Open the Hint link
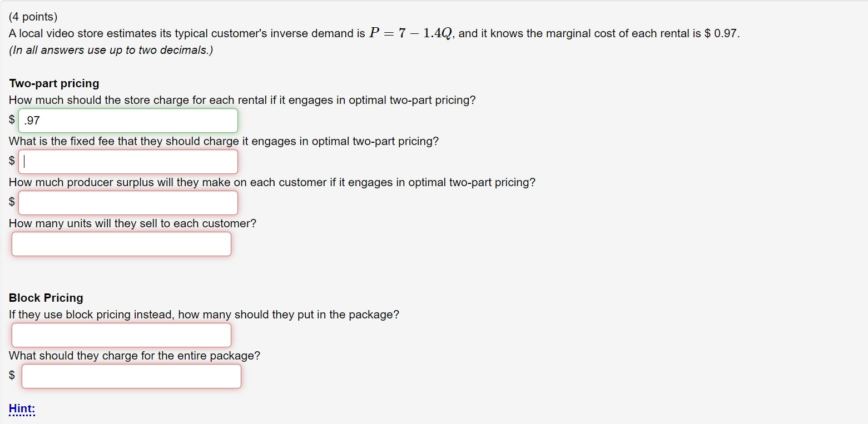The image size is (868, 424). pyautogui.click(x=21, y=408)
